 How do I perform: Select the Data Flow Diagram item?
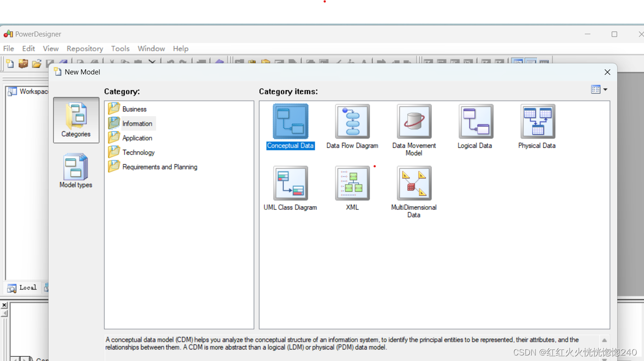click(352, 127)
